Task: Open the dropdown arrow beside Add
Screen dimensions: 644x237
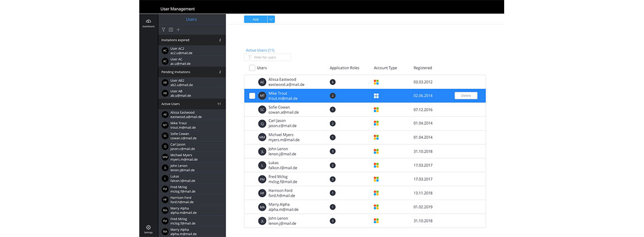Action: [271, 19]
